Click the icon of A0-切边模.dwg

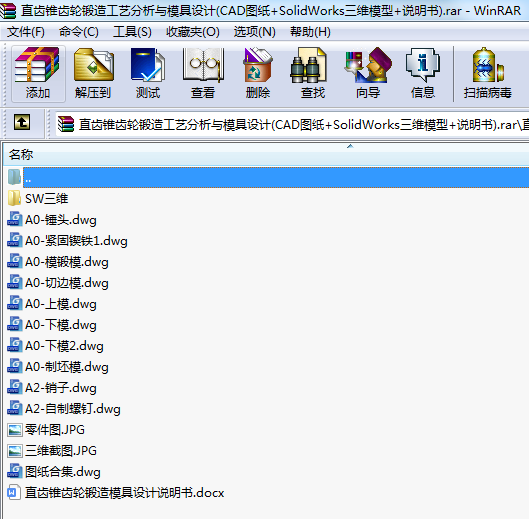point(15,282)
